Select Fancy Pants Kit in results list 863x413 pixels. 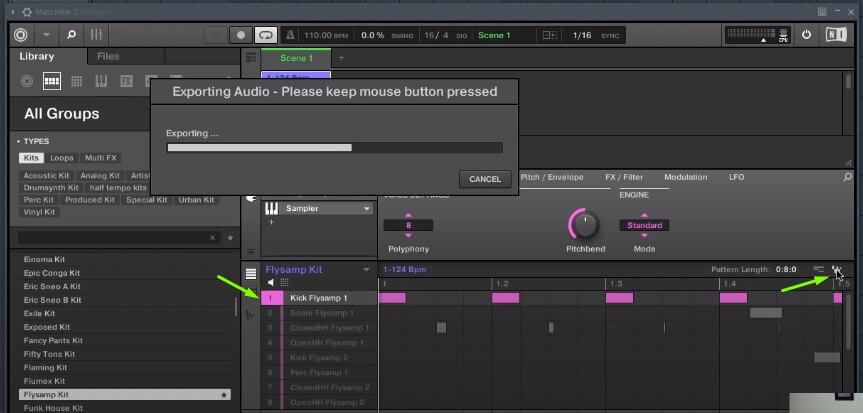125,340
